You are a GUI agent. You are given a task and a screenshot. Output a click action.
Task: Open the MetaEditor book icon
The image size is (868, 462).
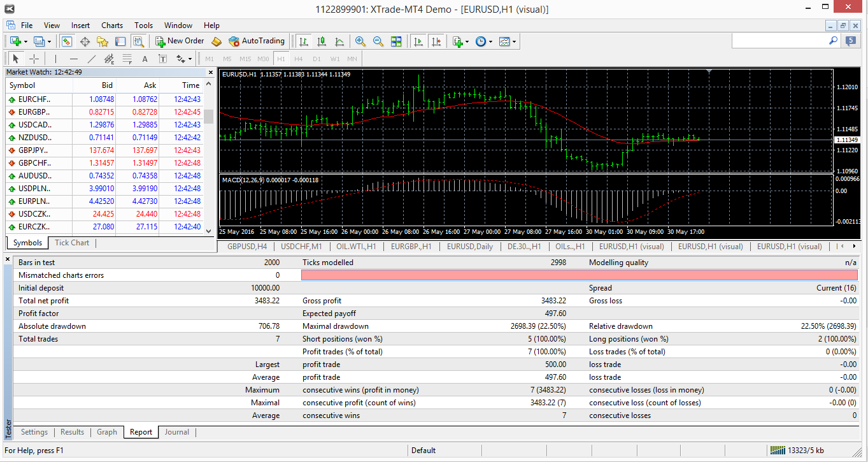(217, 41)
